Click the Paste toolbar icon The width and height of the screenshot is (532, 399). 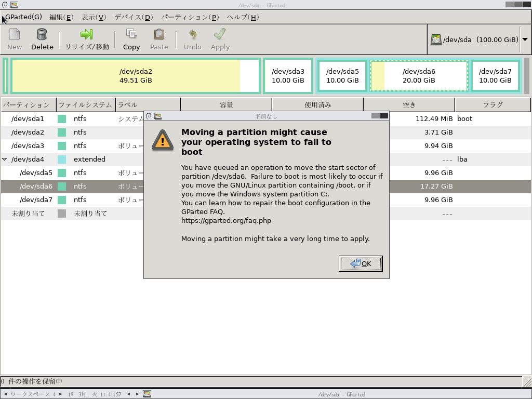click(159, 34)
